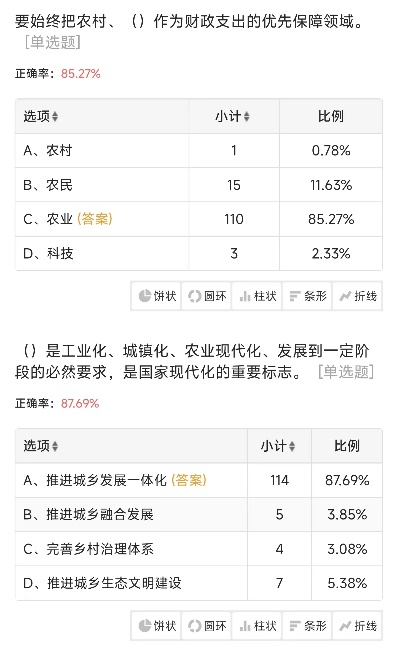Image resolution: width=397 pixels, height=652 pixels.
Task: Sort second table by 小计 column
Action: tap(278, 446)
